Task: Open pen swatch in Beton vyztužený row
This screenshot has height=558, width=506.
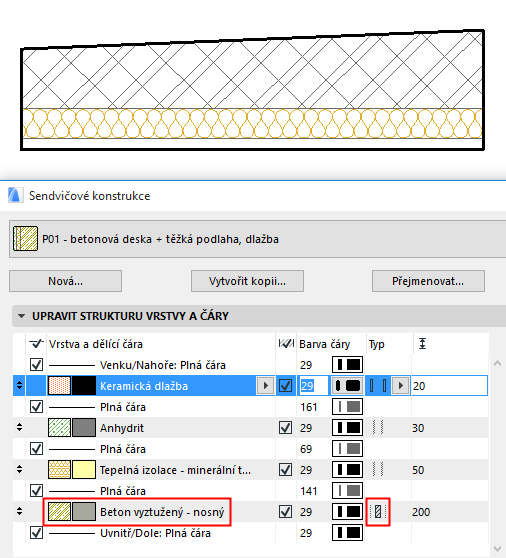Action: click(347, 512)
